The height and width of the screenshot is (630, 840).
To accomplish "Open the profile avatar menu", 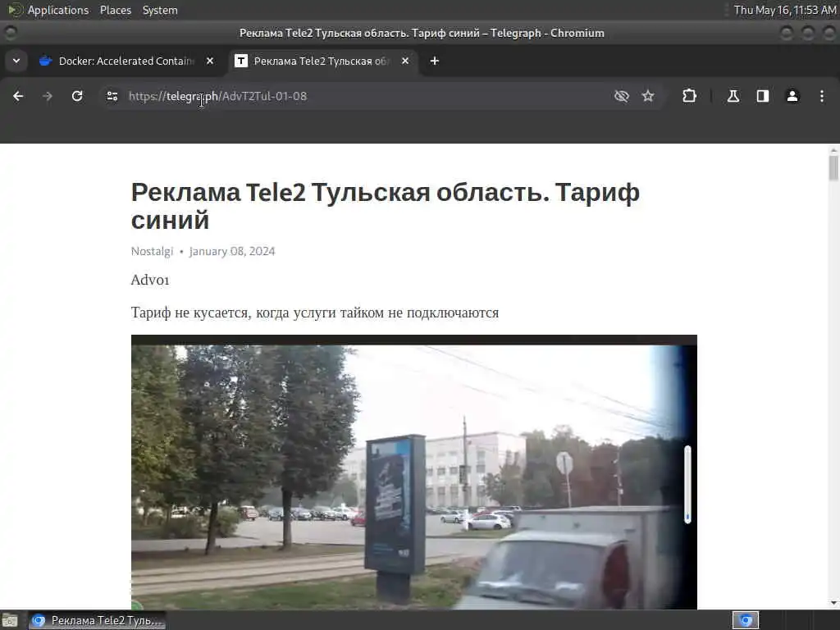I will click(x=792, y=96).
